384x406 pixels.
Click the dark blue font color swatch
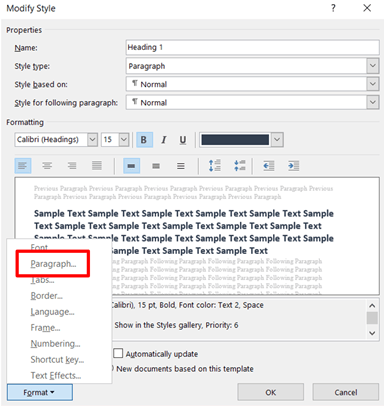(235, 140)
